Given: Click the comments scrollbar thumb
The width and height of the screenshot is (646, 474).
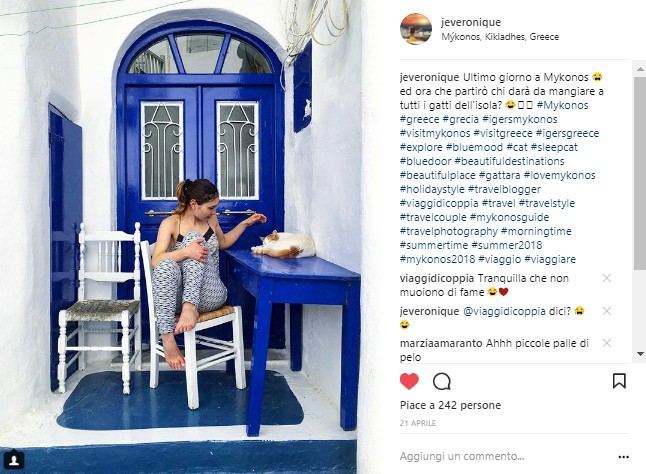Looking at the screenshot, I should click(x=640, y=173).
